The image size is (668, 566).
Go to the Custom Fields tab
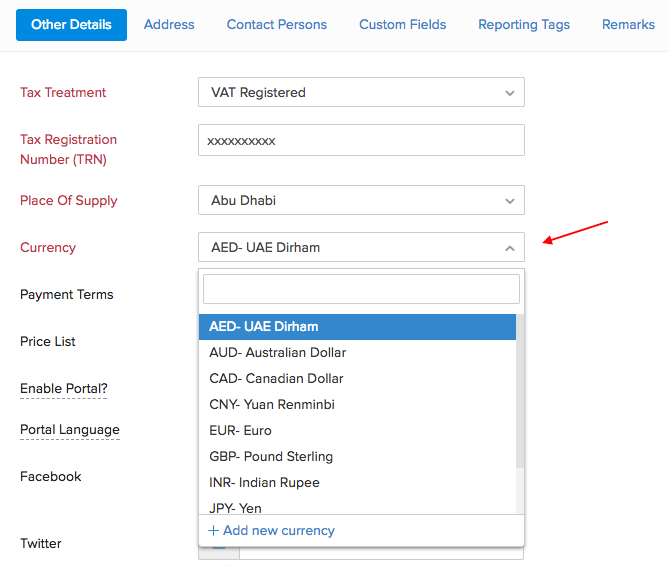coord(402,24)
